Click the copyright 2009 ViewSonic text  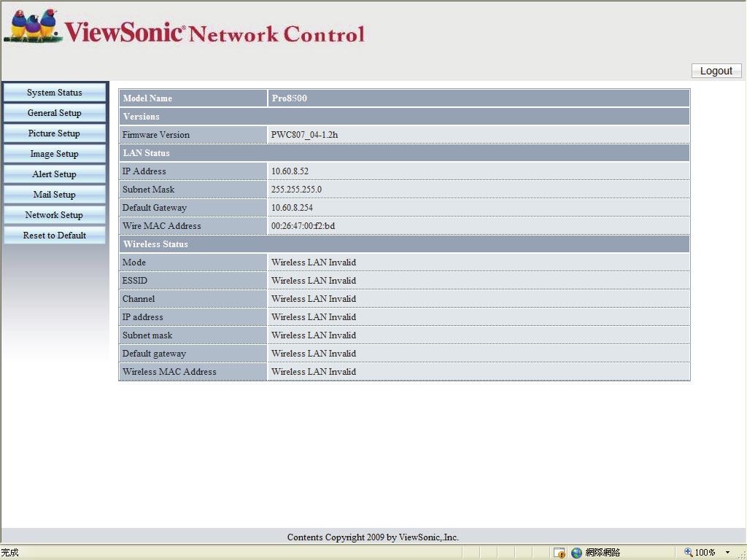pos(373,537)
